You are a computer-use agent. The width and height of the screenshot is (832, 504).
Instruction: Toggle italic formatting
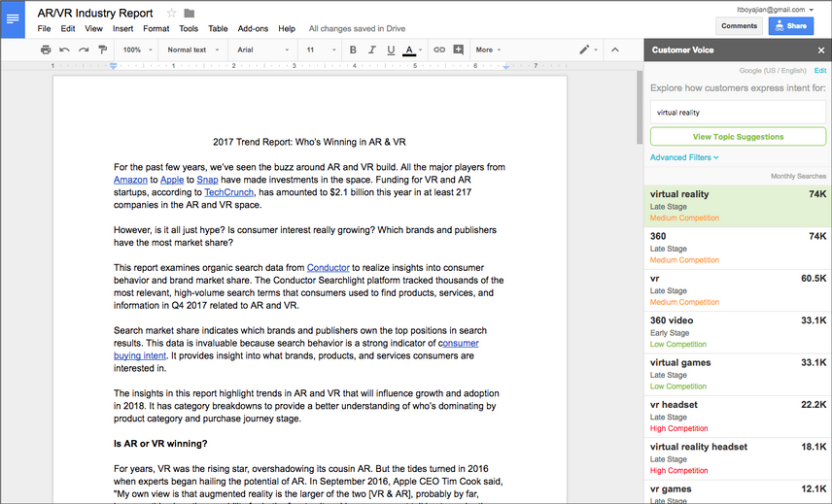372,50
